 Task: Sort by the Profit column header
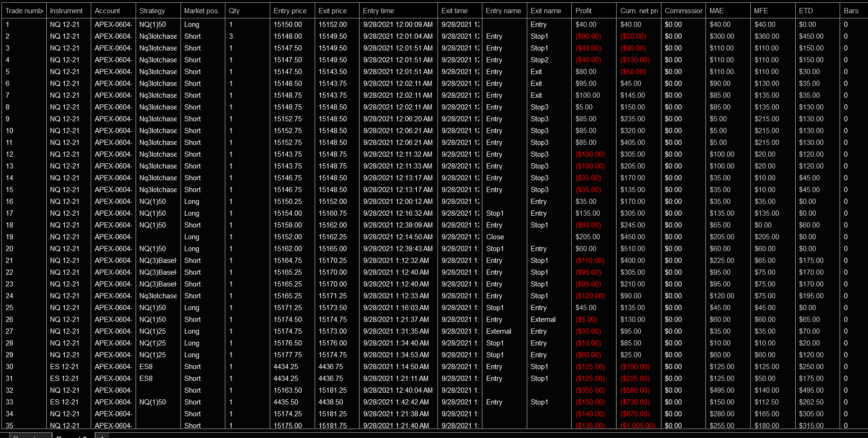pos(594,10)
